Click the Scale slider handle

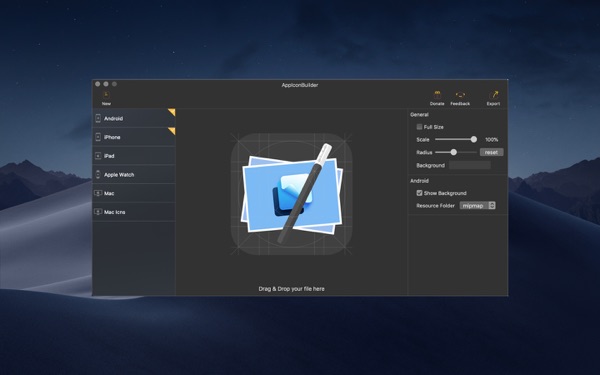[x=474, y=139]
